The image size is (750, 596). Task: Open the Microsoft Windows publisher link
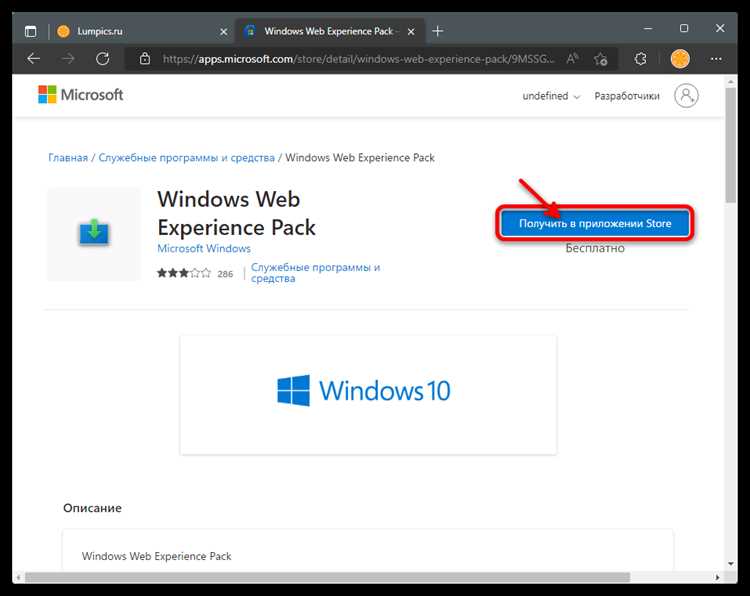click(204, 249)
